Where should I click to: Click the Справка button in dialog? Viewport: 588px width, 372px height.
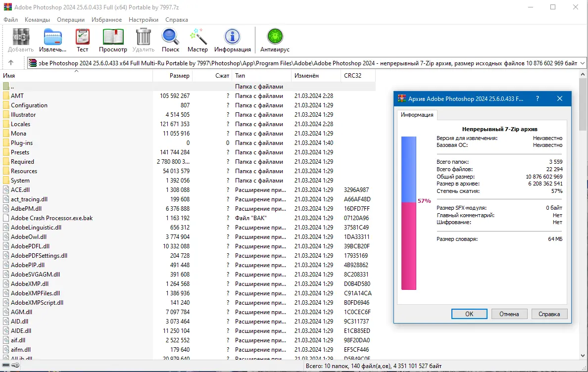pos(549,314)
